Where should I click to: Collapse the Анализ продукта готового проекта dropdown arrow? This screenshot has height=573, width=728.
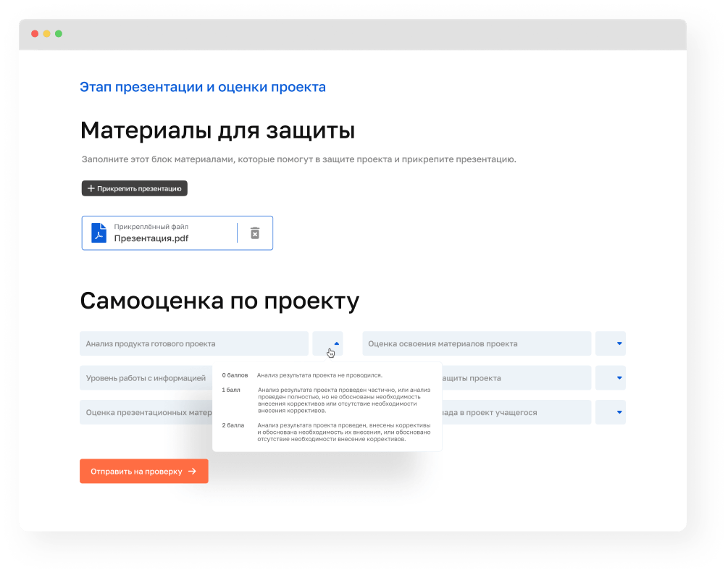point(336,343)
